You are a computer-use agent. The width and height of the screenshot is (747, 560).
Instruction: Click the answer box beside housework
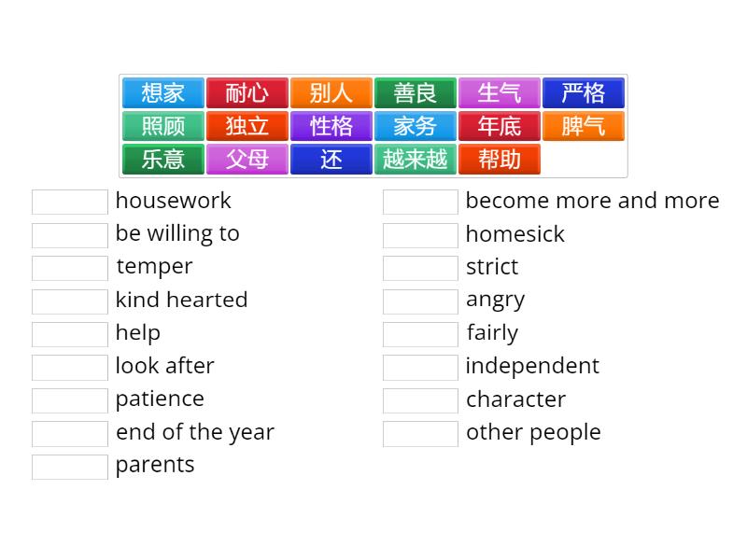(x=70, y=202)
